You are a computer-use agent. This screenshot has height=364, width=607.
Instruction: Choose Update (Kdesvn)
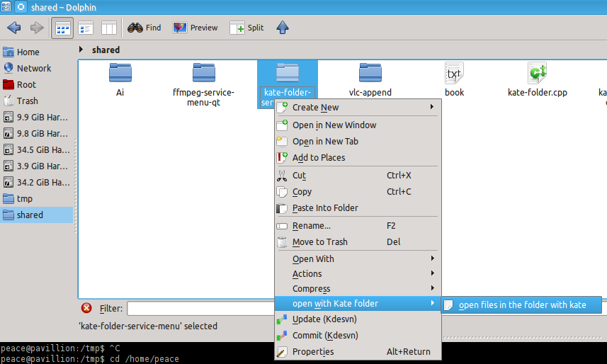(x=358, y=319)
